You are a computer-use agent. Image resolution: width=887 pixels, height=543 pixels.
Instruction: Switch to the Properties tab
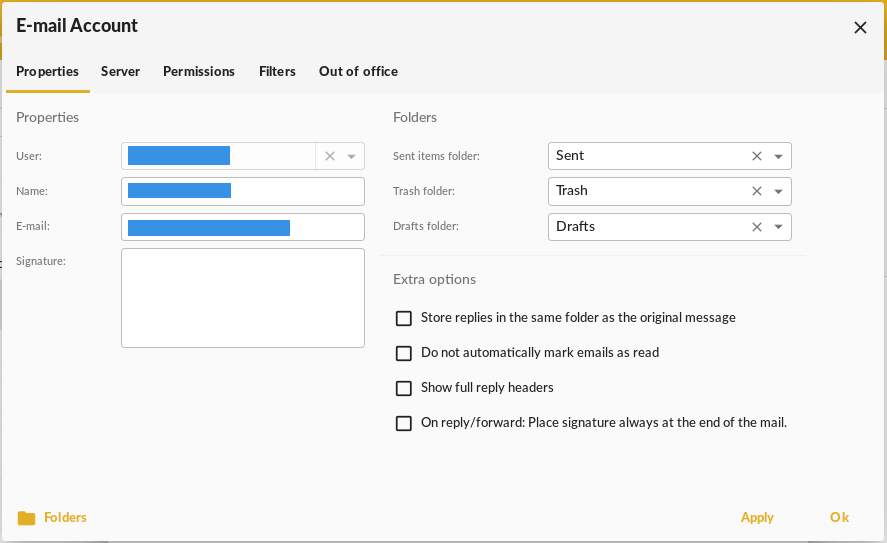(x=48, y=72)
